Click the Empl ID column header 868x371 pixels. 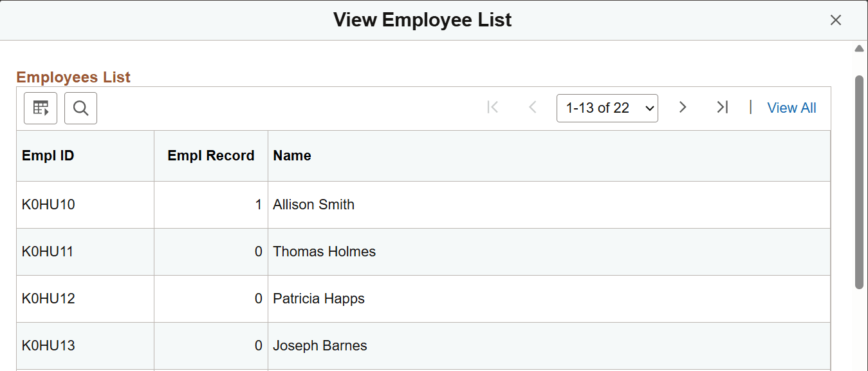48,155
